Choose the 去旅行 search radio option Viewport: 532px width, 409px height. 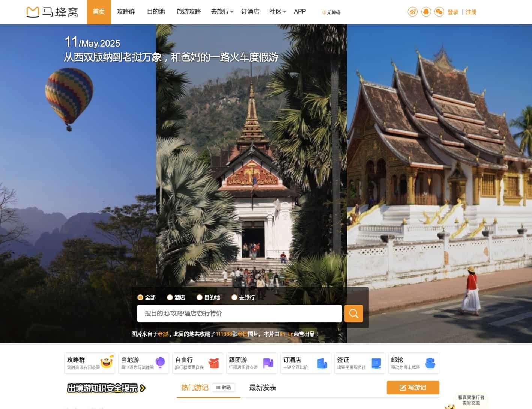click(234, 297)
